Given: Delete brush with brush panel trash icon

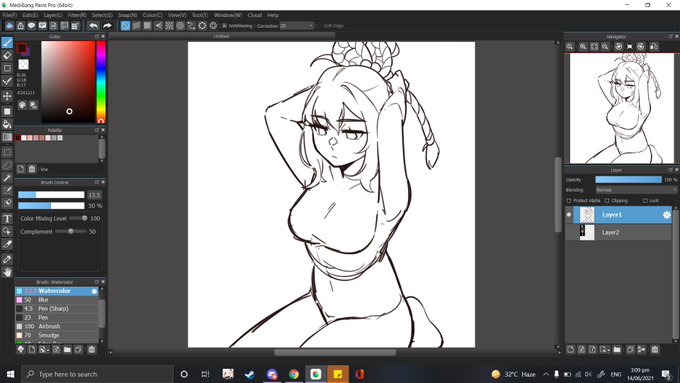Looking at the screenshot, I should tap(92, 349).
